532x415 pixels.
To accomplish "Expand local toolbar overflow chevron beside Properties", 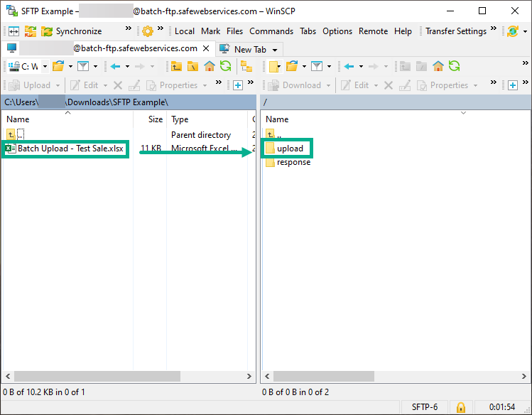I will click(219, 82).
